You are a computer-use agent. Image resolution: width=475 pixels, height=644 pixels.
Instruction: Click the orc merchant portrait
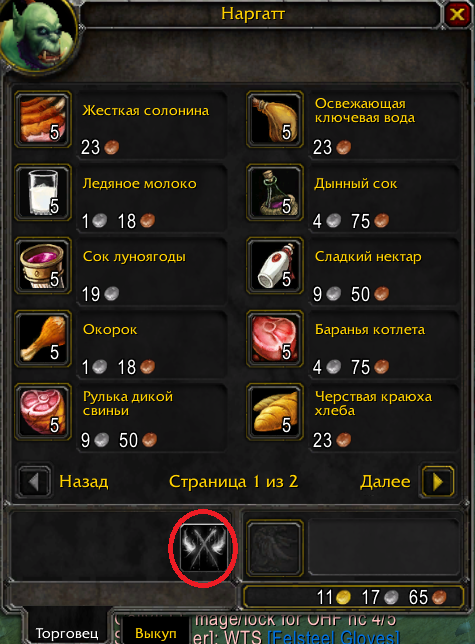(x=39, y=35)
